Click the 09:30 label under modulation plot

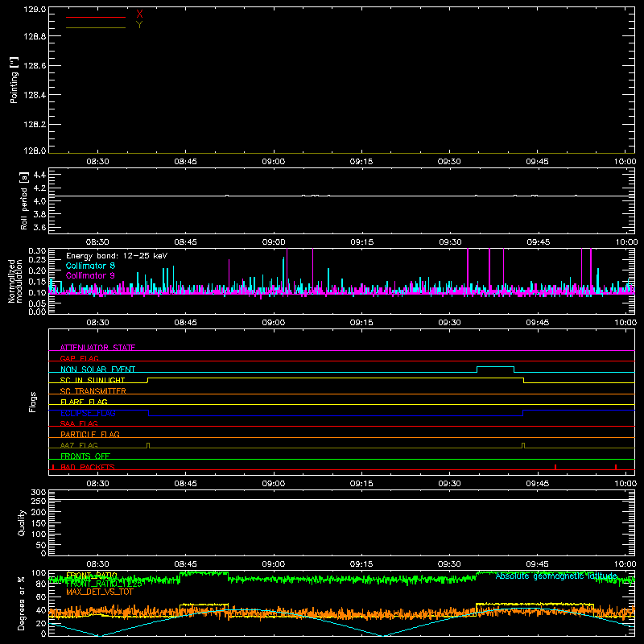click(x=450, y=323)
